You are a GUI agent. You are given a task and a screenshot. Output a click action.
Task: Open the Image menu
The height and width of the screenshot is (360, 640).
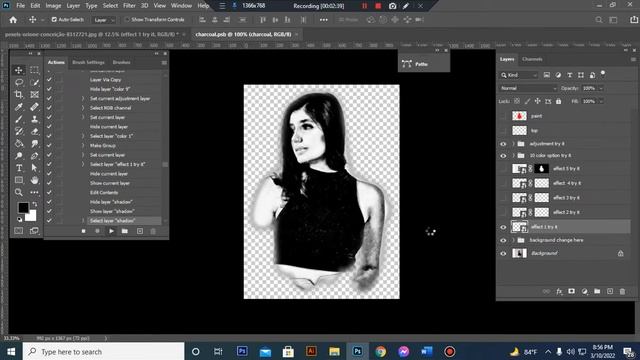pyautogui.click(x=53, y=6)
